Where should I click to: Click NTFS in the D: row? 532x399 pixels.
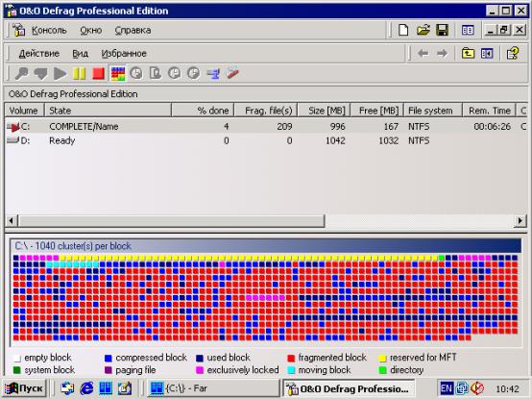click(x=419, y=140)
